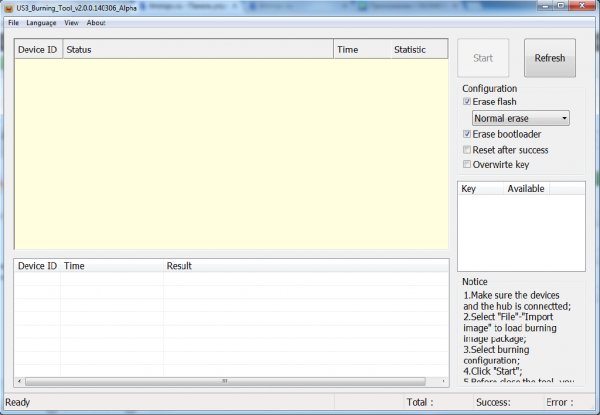Minimize the Burning Tool window
This screenshot has height=415, width=600.
[x=545, y=5]
